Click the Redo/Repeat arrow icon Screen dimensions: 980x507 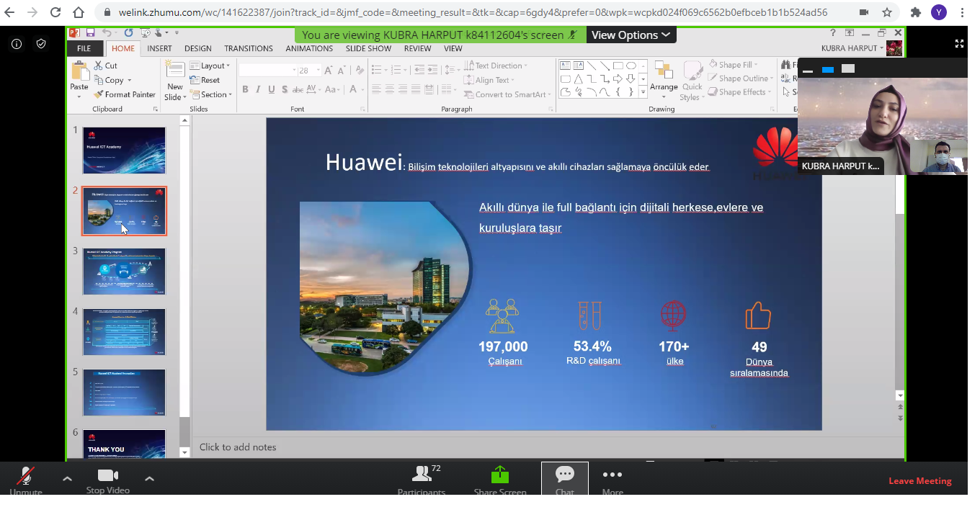(128, 33)
